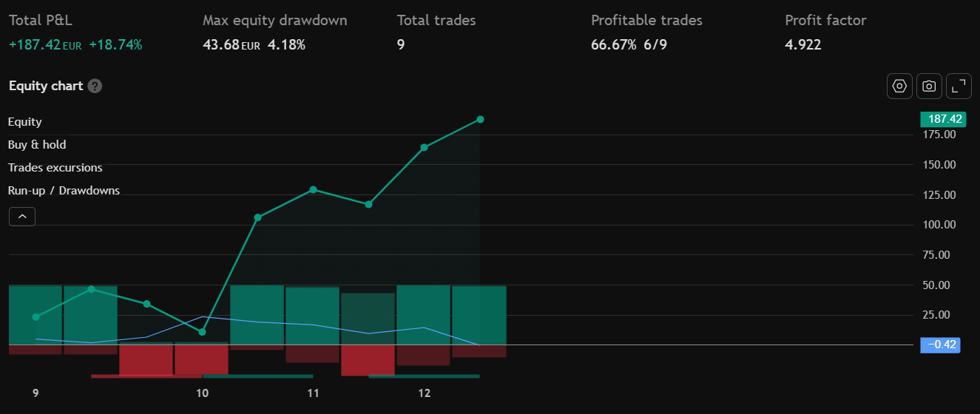Click the Max equity drawdown heading
The width and height of the screenshot is (980, 414).
[x=274, y=21]
